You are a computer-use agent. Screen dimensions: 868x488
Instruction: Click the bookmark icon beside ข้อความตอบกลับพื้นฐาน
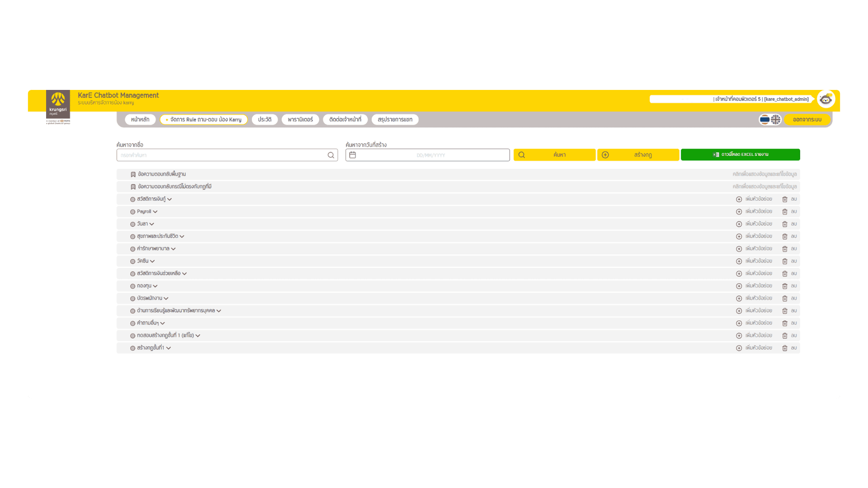(x=133, y=174)
